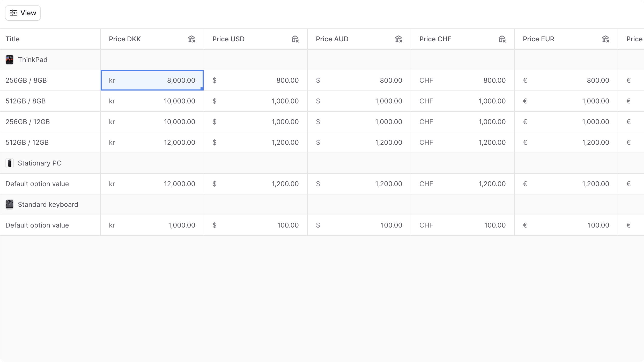
Task: Click the Price CHF column header
Action: [435, 39]
